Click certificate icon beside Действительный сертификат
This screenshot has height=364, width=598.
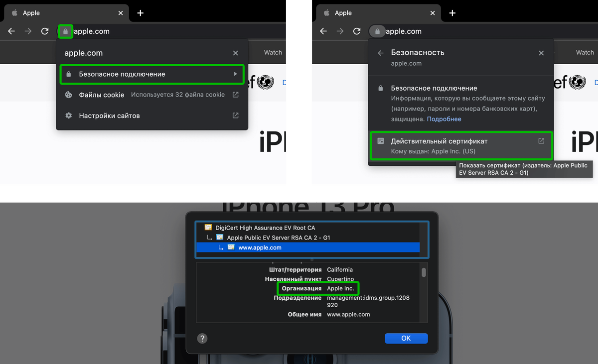[381, 141]
